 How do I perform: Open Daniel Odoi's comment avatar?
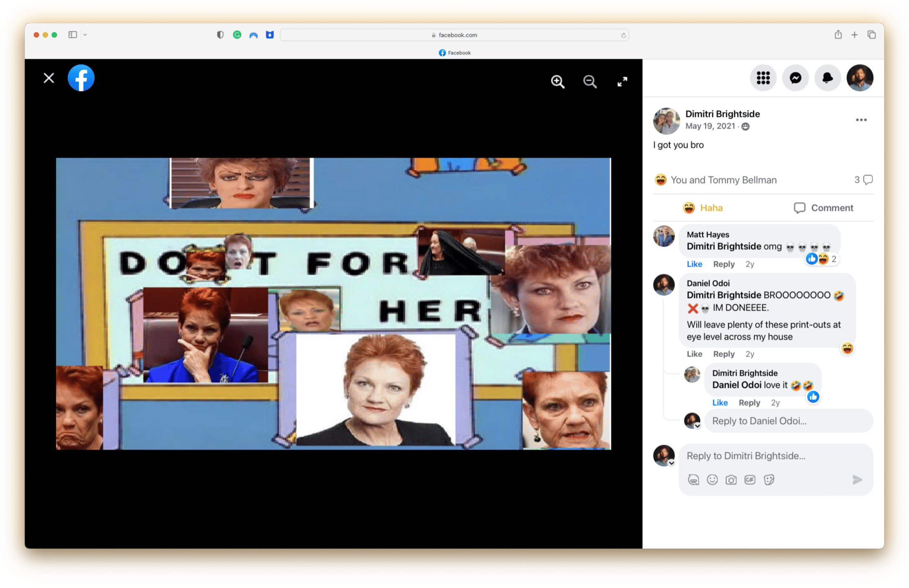(664, 285)
